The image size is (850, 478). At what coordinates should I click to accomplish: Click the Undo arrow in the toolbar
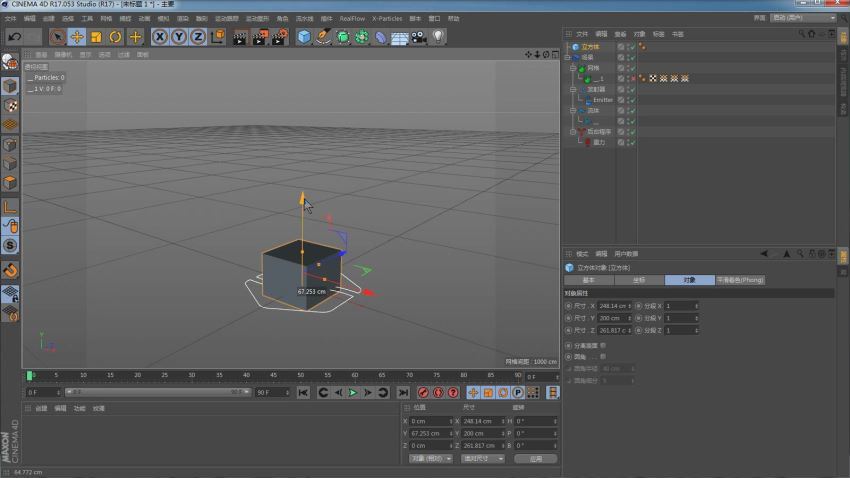(15, 37)
